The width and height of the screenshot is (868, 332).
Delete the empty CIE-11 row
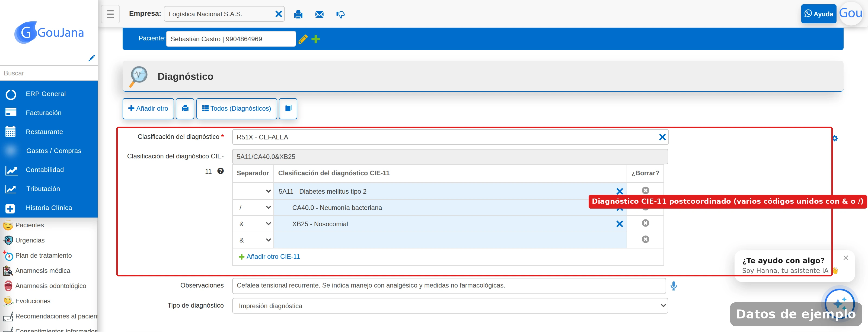coord(645,239)
